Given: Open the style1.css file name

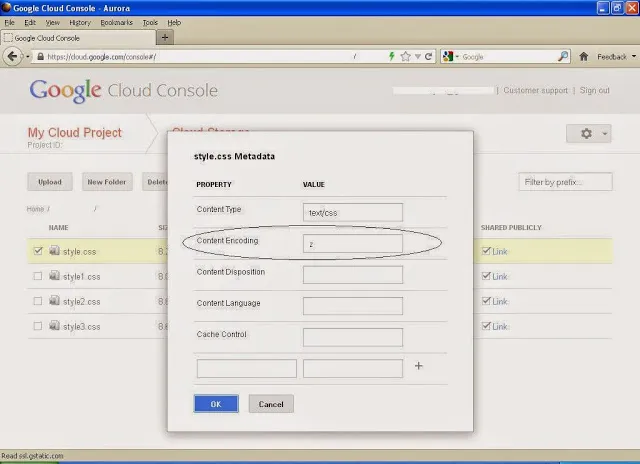Looking at the screenshot, I should (x=82, y=277).
